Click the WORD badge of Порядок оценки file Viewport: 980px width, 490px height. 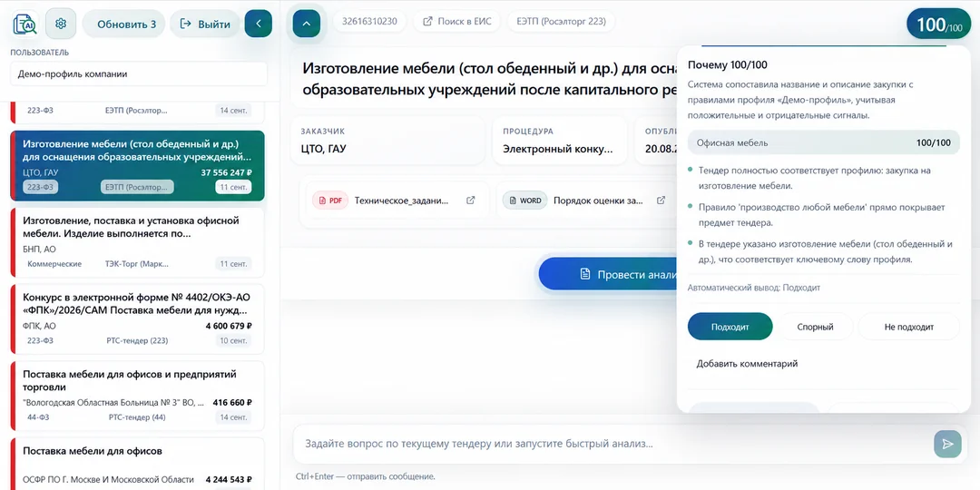pos(525,201)
